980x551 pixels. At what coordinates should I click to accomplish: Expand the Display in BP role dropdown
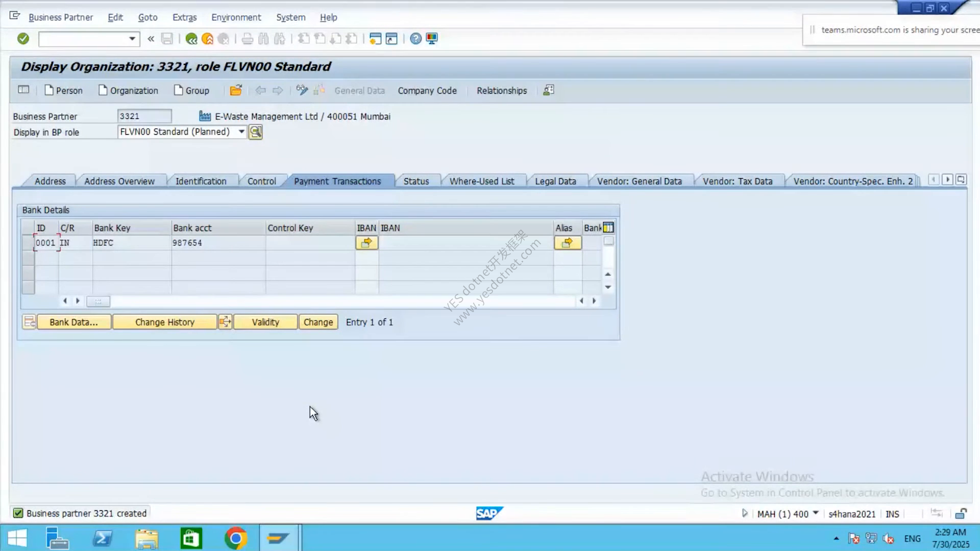[x=241, y=132]
